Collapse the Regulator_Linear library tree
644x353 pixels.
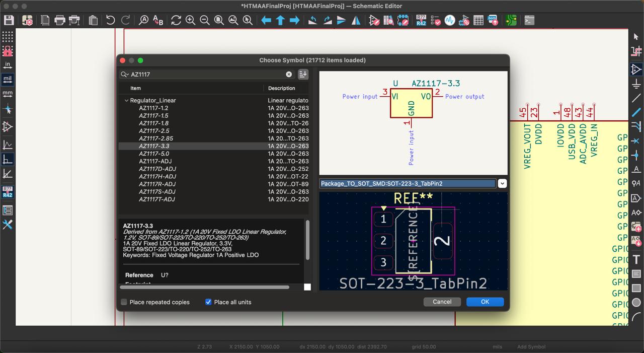126,101
